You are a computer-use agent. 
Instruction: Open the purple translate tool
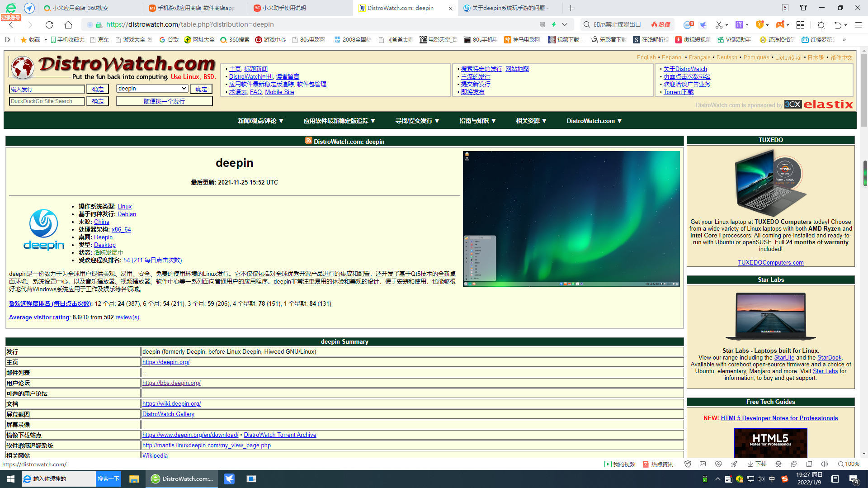[x=740, y=24]
